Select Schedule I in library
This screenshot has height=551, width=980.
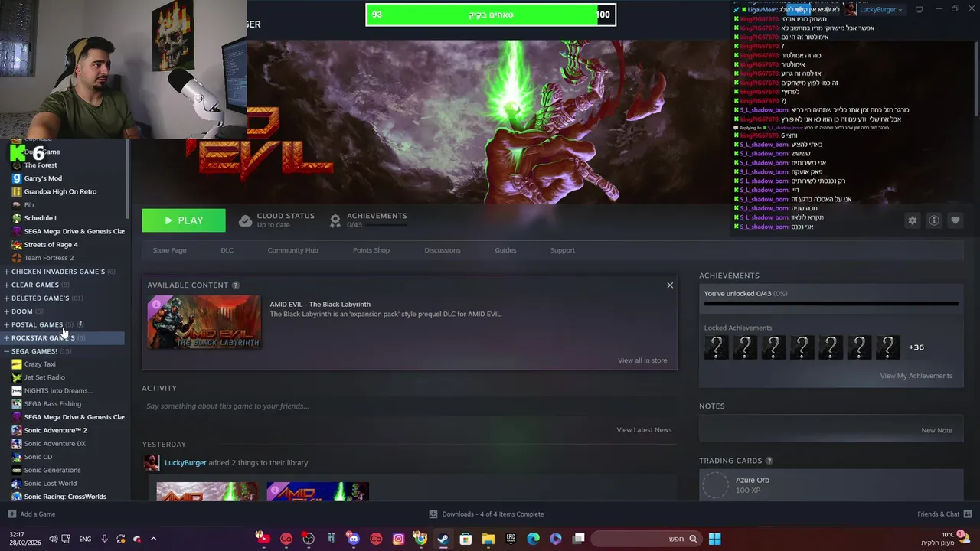pos(40,218)
